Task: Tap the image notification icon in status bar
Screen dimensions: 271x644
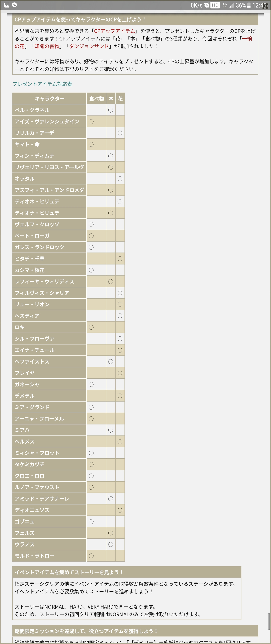Action: pyautogui.click(x=7, y=5)
